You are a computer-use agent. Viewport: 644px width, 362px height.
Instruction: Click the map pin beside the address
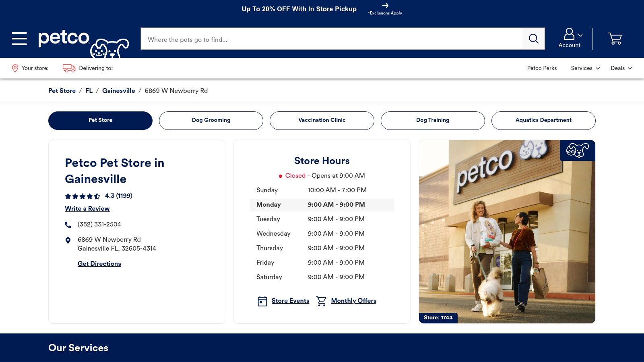click(x=68, y=241)
